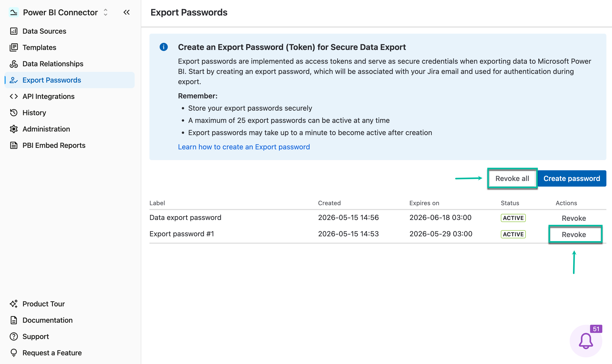
Task: Click the Documentation file icon
Action: (14, 320)
